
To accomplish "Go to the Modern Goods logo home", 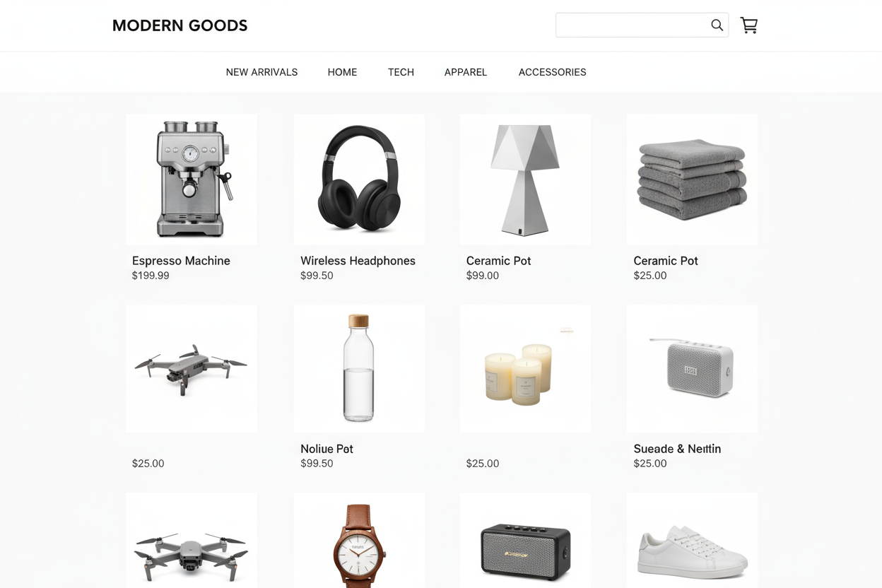I will pos(180,25).
